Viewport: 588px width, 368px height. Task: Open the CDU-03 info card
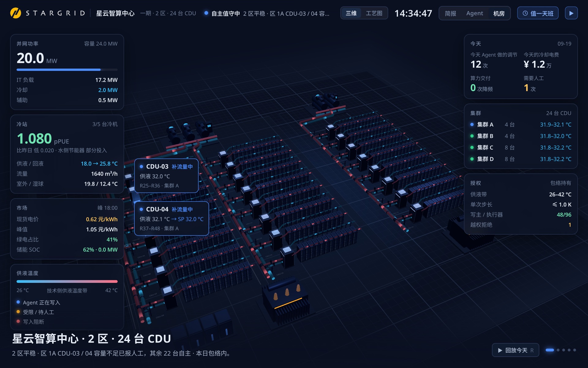[166, 176]
